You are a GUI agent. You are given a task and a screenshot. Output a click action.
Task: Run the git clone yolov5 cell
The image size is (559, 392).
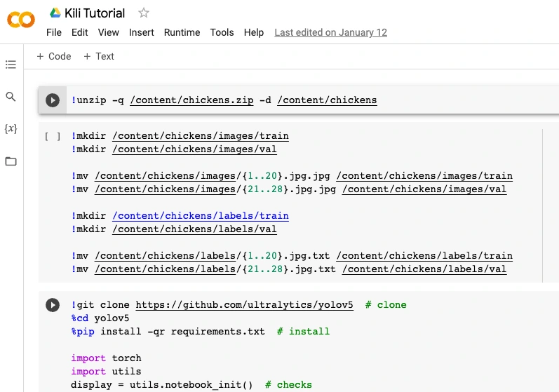[x=53, y=305]
